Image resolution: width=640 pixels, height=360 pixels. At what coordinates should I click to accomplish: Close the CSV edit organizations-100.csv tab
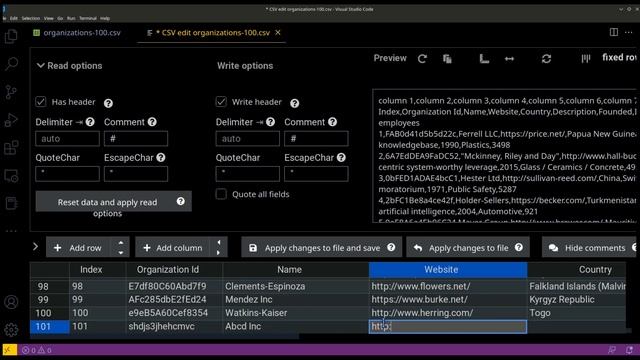(278, 32)
